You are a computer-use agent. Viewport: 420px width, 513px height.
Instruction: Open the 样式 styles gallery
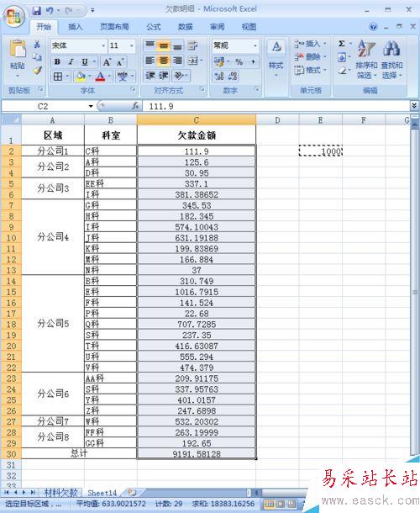[x=276, y=59]
